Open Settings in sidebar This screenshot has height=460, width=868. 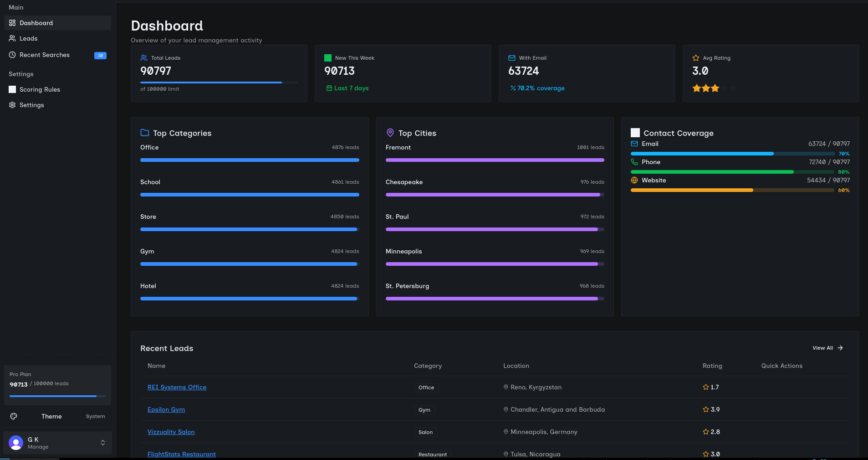57,105
